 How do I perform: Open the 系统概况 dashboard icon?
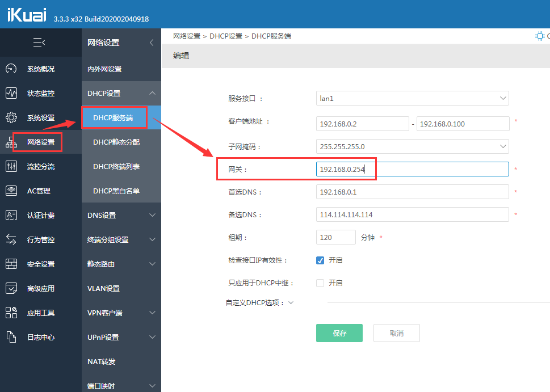point(11,69)
